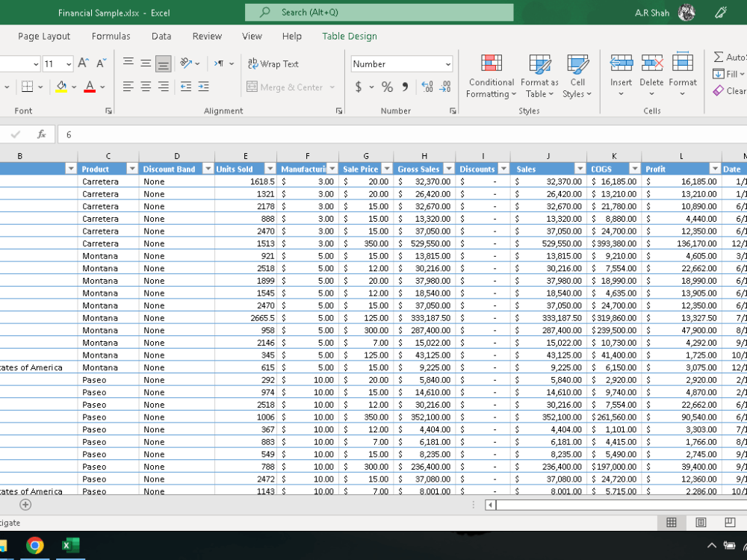The height and width of the screenshot is (560, 747).
Task: Open fill color dropdown arrow
Action: [x=74, y=87]
